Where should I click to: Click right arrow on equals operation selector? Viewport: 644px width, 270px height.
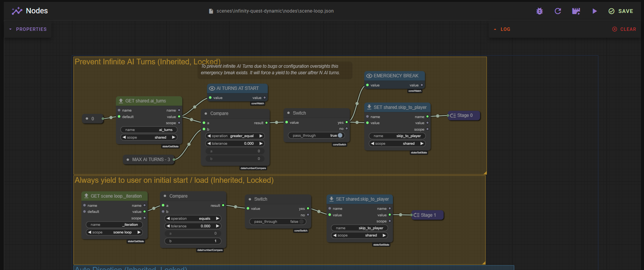click(218, 219)
